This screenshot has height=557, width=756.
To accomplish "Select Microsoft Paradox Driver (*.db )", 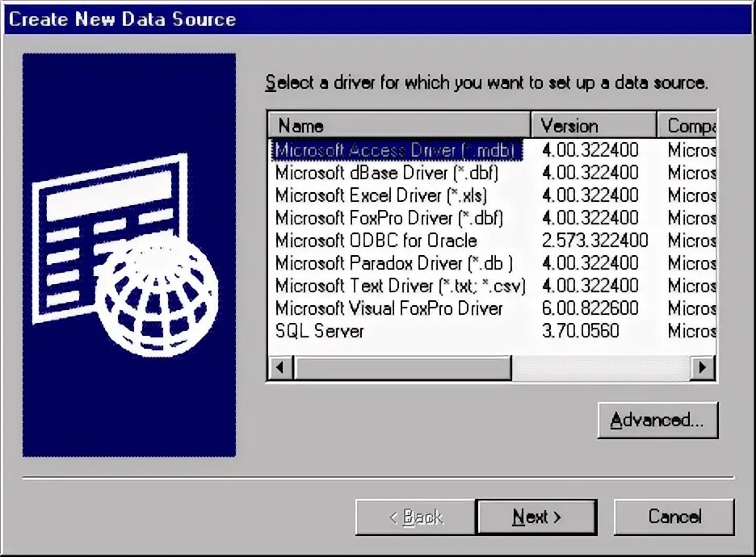I will (394, 263).
